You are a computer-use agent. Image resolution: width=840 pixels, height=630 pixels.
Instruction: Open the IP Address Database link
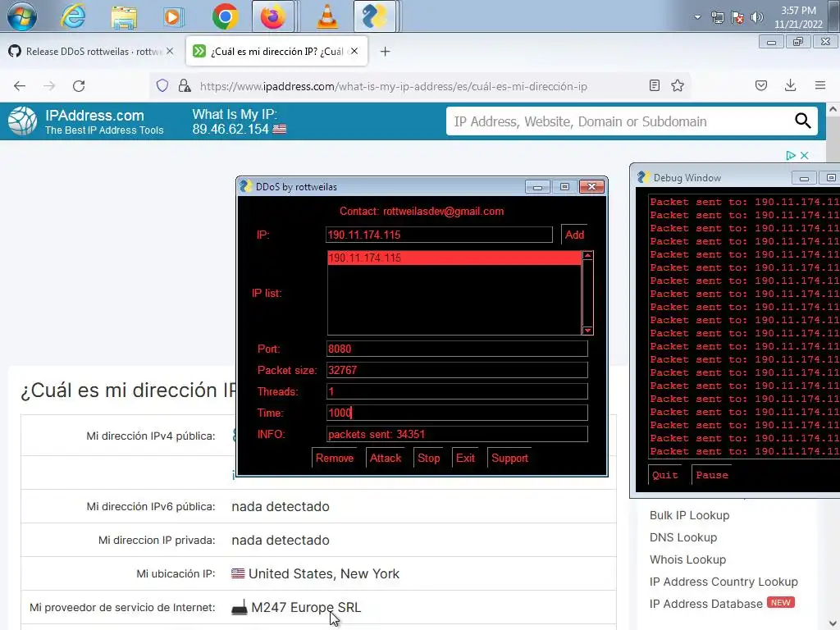706,604
